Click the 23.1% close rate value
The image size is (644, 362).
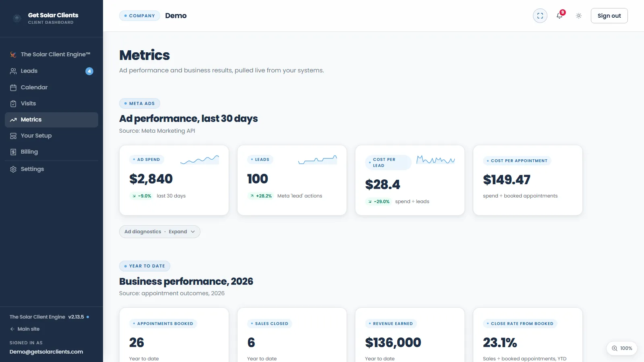click(x=500, y=343)
